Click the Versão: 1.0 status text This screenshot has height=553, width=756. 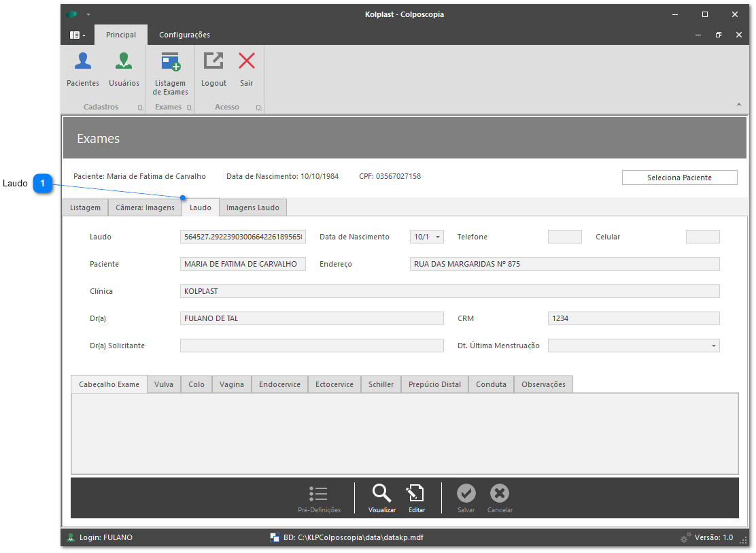click(714, 537)
